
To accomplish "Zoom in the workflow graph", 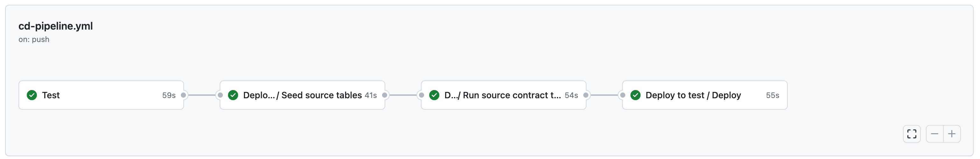I will pos(951,134).
